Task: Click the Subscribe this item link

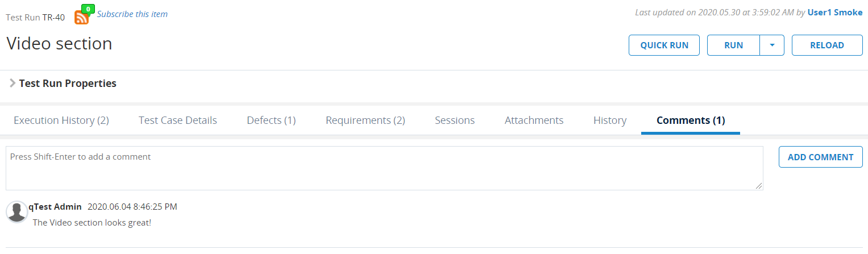Action: coord(132,14)
